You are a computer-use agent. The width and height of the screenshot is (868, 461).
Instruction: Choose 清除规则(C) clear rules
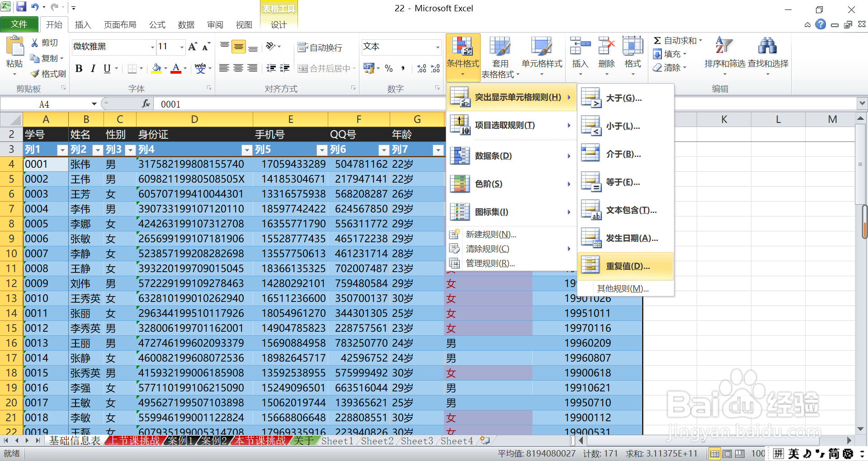[511, 249]
